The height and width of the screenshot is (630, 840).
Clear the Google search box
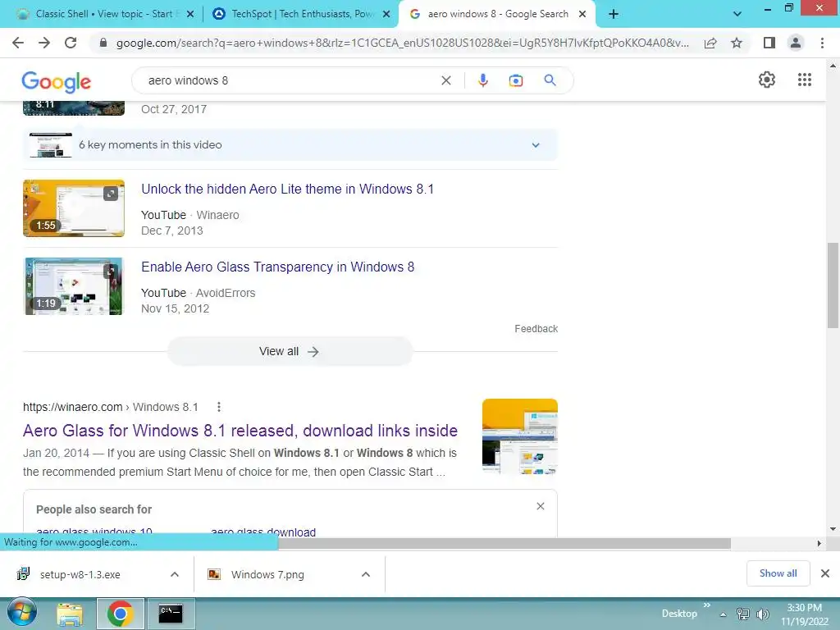pos(445,80)
